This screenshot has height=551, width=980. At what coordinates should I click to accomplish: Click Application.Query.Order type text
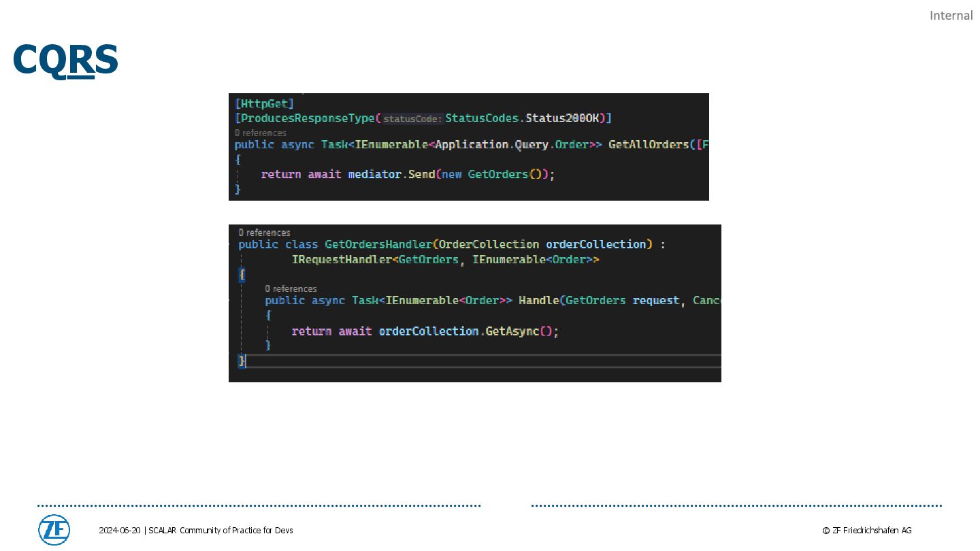coord(512,145)
